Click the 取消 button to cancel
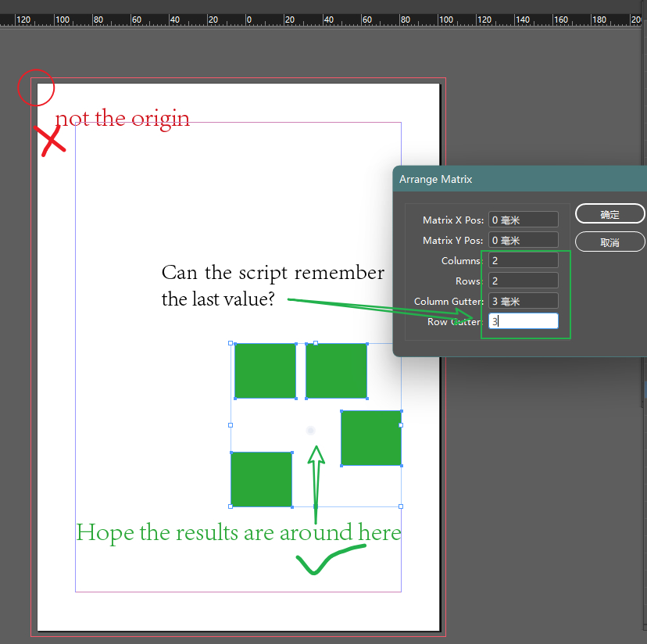The width and height of the screenshot is (647, 644). click(x=609, y=241)
